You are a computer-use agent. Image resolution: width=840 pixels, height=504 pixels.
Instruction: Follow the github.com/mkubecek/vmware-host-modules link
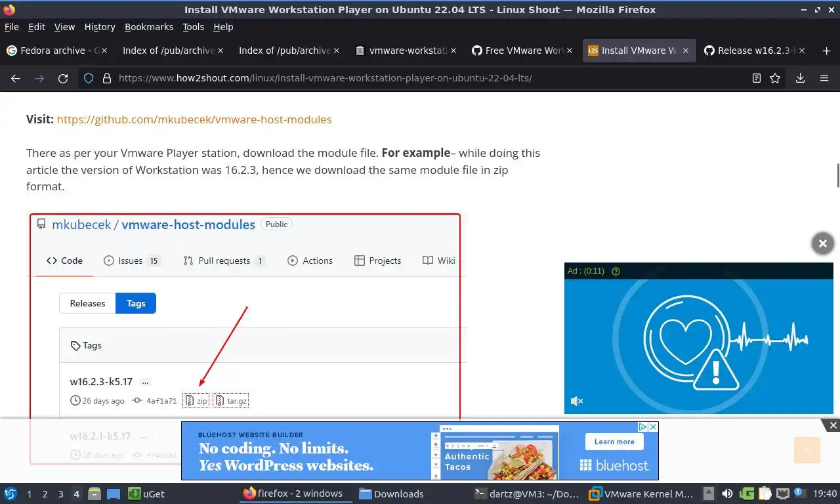point(194,119)
